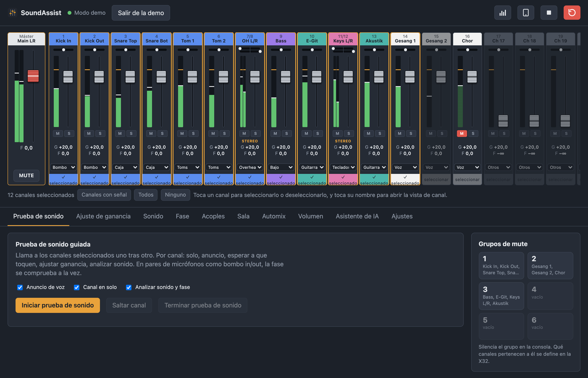Click the Bass pan slider knob
The height and width of the screenshot is (378, 588).
281,50
